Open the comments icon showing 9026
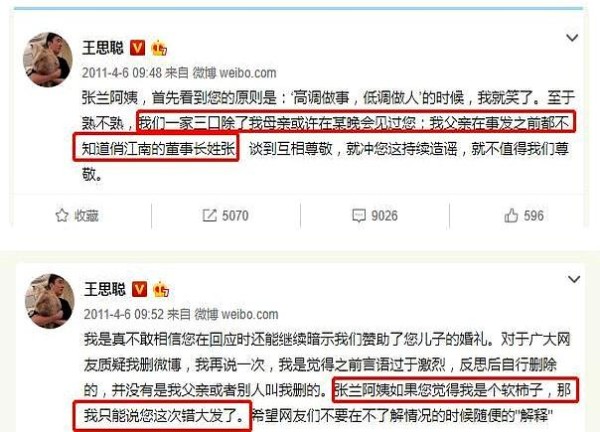 (x=359, y=215)
